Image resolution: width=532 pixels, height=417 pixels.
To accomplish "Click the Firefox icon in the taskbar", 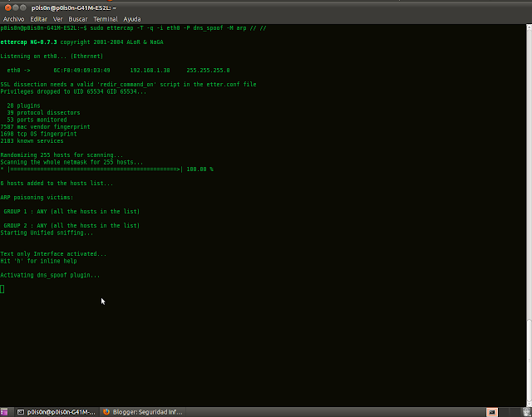I will [106, 412].
